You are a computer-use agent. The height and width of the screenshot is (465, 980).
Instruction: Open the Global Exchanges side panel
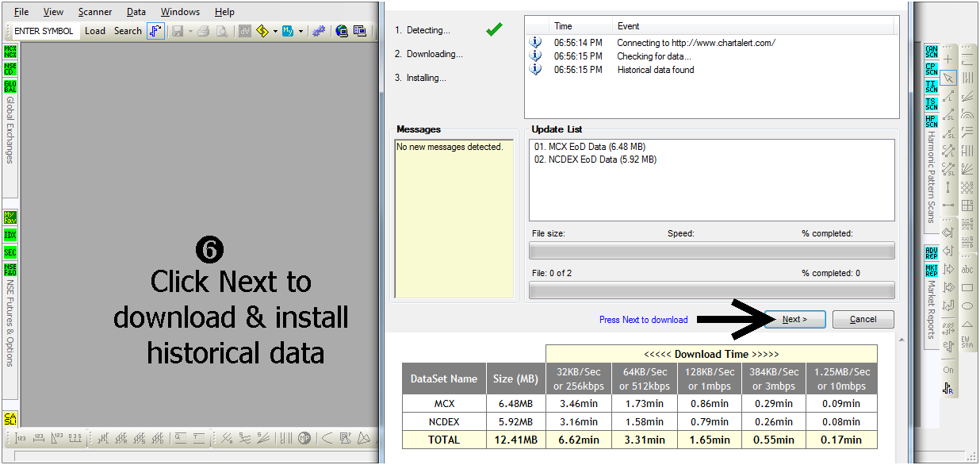(10, 130)
